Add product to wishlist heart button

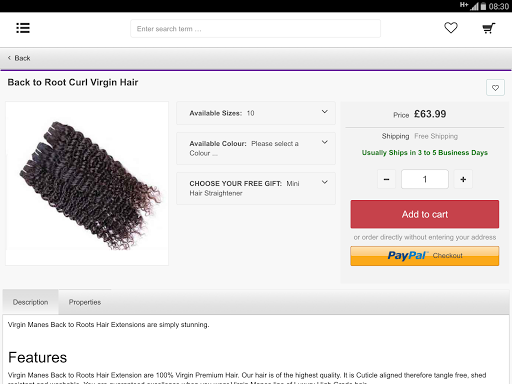(495, 88)
